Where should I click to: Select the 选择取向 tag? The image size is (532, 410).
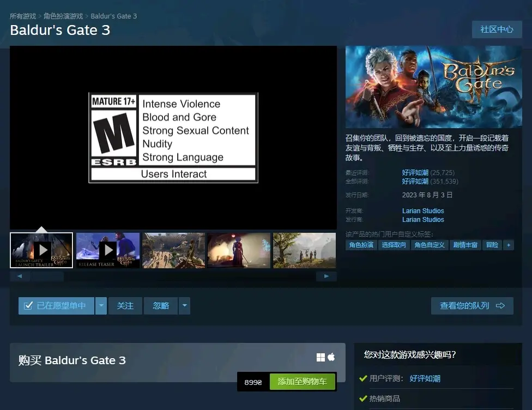(x=394, y=245)
